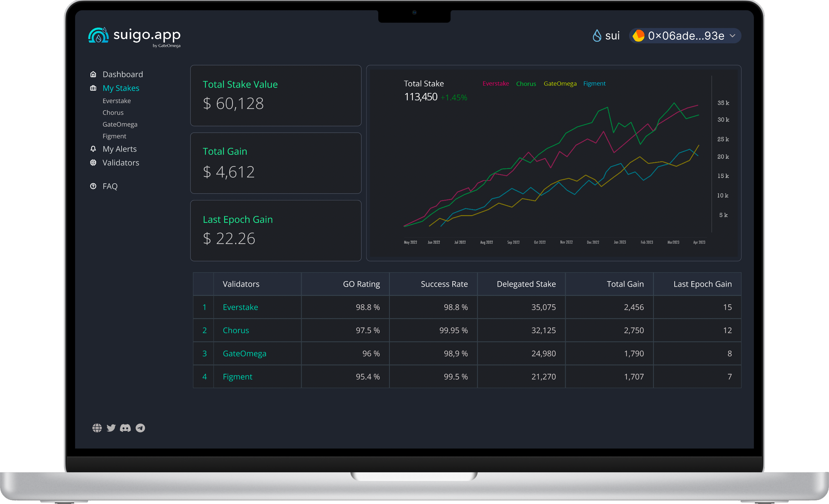The height and width of the screenshot is (504, 829).
Task: Open the sui network selector
Action: [x=606, y=36]
